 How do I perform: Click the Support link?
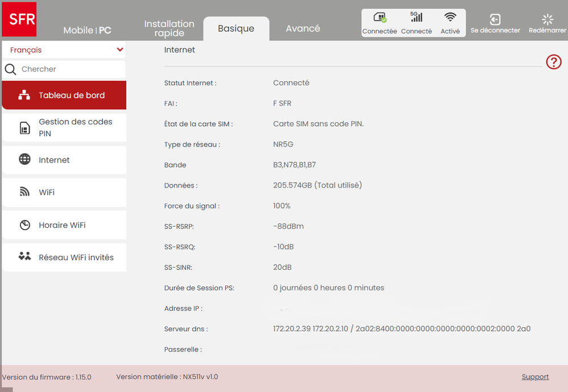[x=535, y=377]
